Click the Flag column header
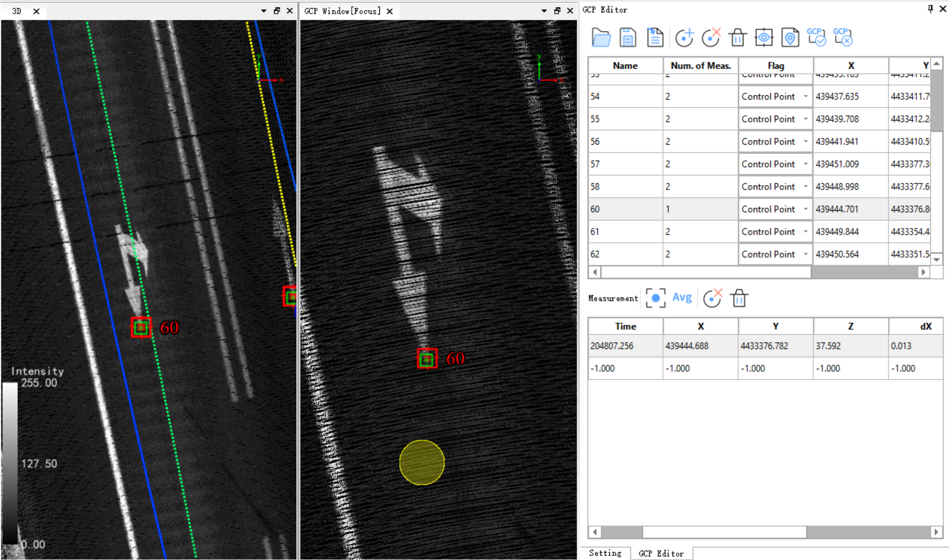949x560 pixels. [x=776, y=66]
